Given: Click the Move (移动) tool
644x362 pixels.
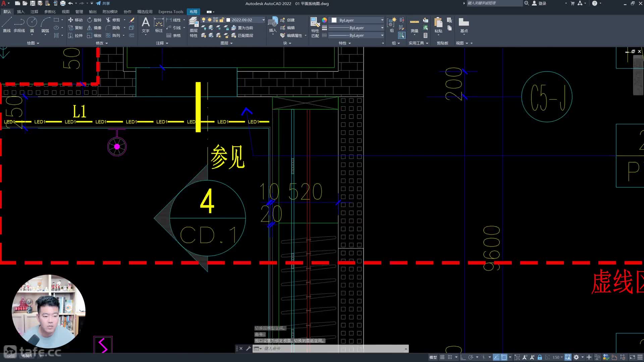Looking at the screenshot, I should pyautogui.click(x=75, y=20).
